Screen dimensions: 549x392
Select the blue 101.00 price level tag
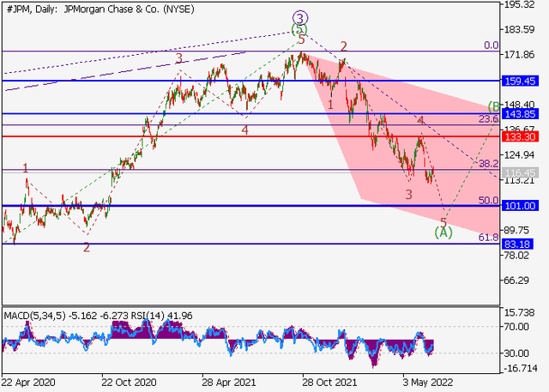520,206
